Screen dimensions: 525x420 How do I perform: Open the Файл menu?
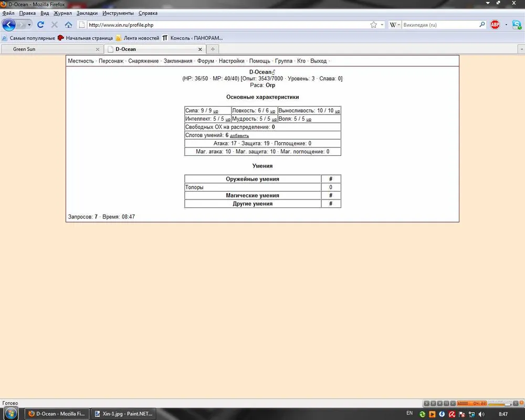tap(8, 13)
